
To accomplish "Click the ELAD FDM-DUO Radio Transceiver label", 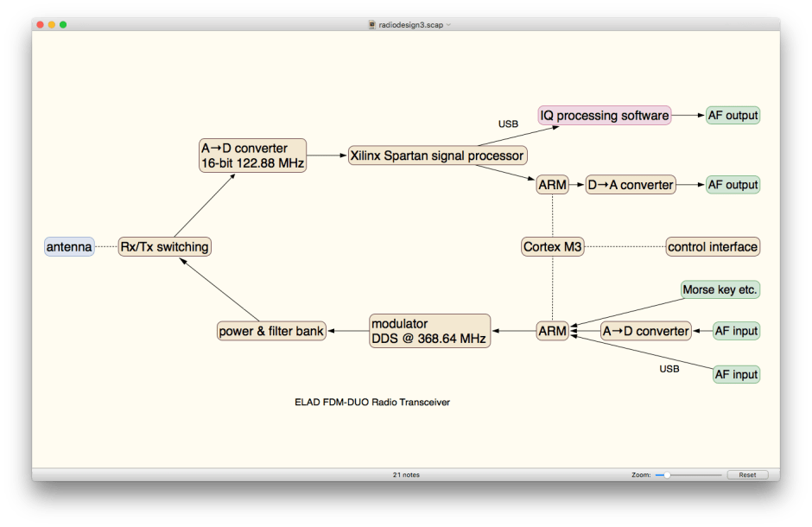I will point(371,402).
